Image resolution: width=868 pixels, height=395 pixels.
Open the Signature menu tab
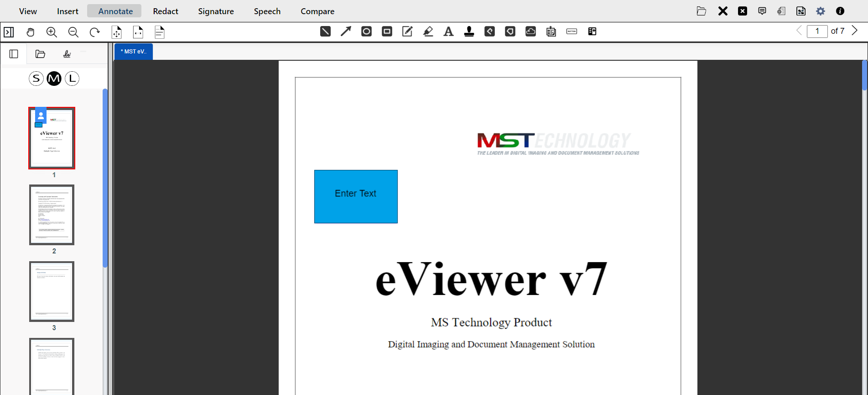tap(216, 11)
